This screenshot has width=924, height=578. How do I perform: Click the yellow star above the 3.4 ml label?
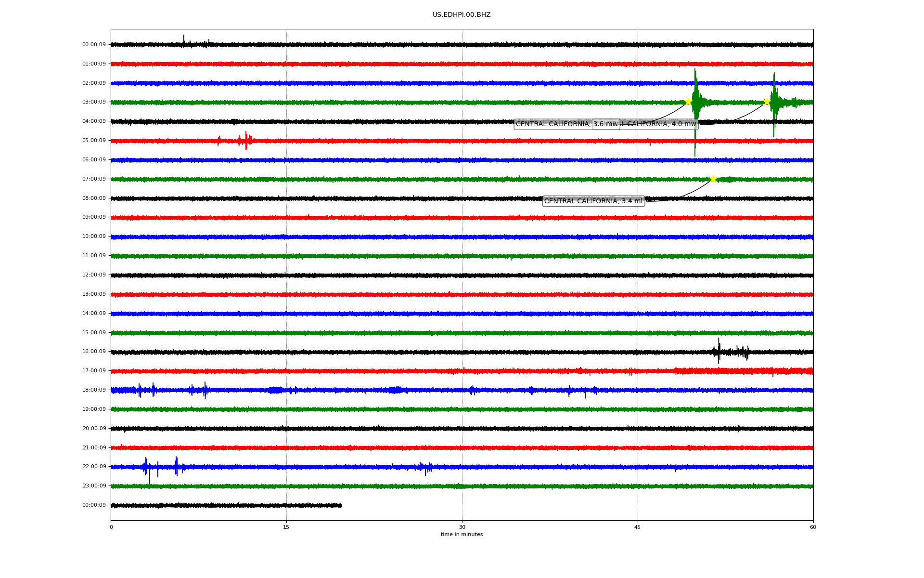713,179
